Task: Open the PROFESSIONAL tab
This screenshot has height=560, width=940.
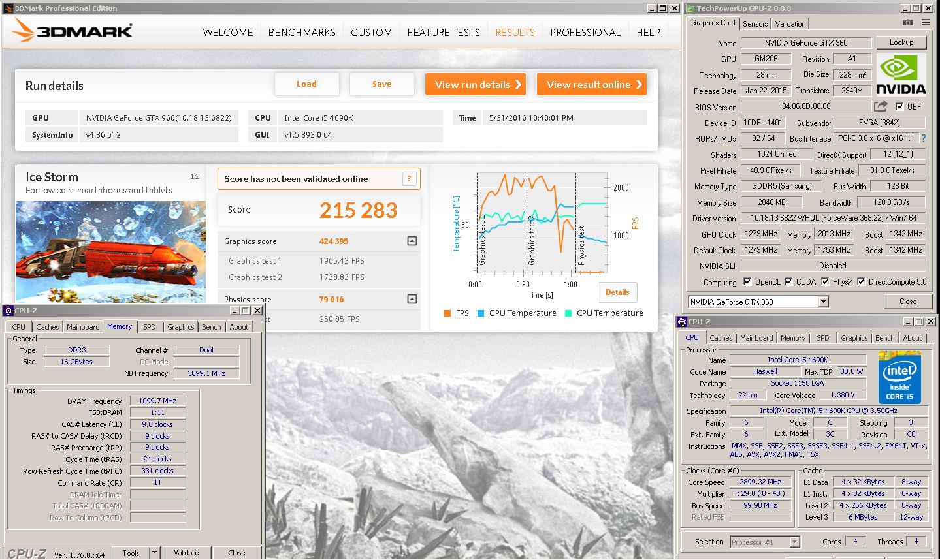Action: pyautogui.click(x=585, y=32)
